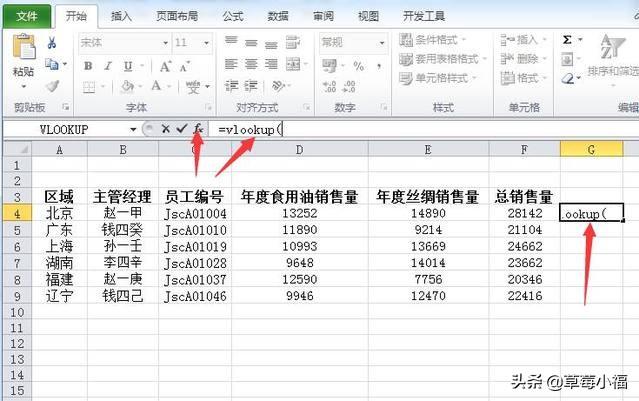Click the fill color bucket icon

[128, 86]
